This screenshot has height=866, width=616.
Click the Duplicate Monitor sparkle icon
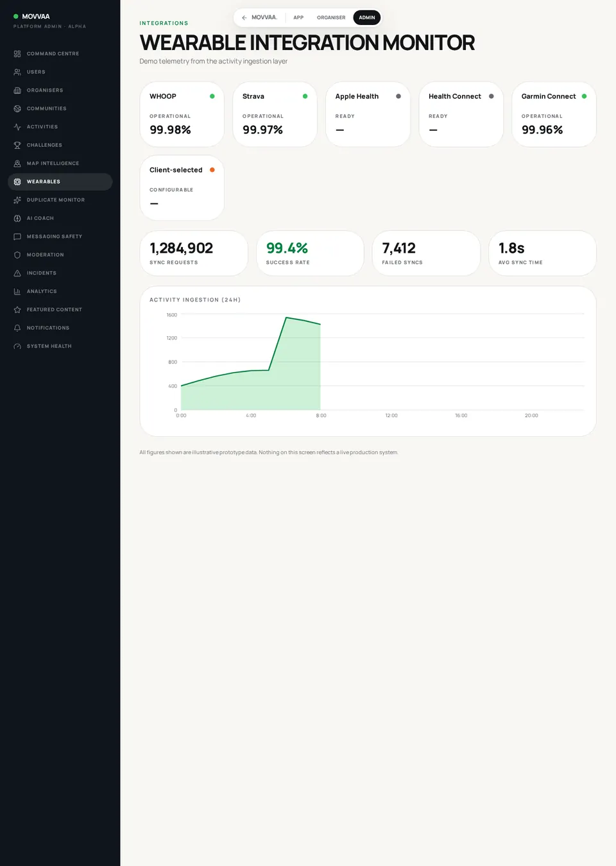point(17,200)
